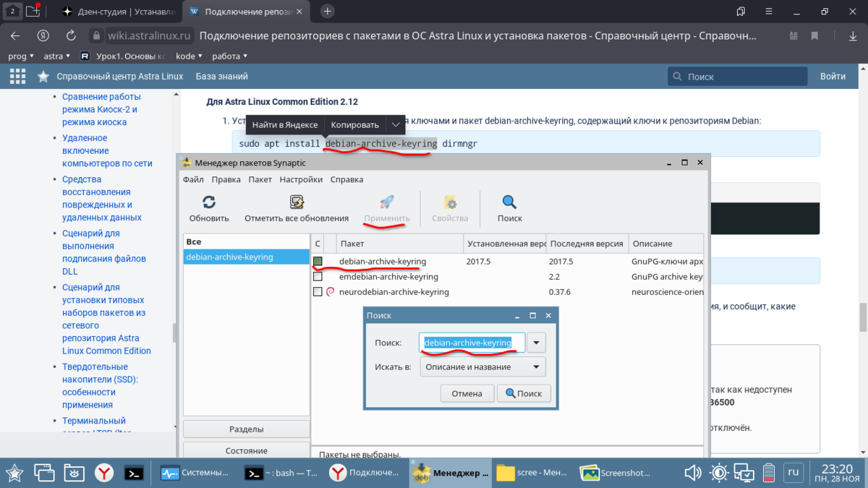Viewport: 868px width, 488px height.
Task: Click Состояние filter button
Action: pyautogui.click(x=246, y=450)
